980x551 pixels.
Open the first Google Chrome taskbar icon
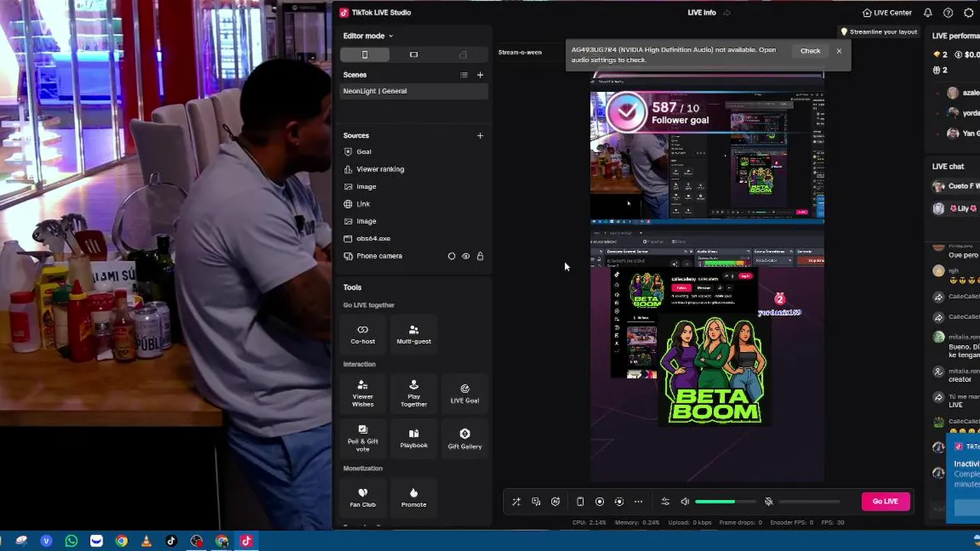[x=121, y=541]
